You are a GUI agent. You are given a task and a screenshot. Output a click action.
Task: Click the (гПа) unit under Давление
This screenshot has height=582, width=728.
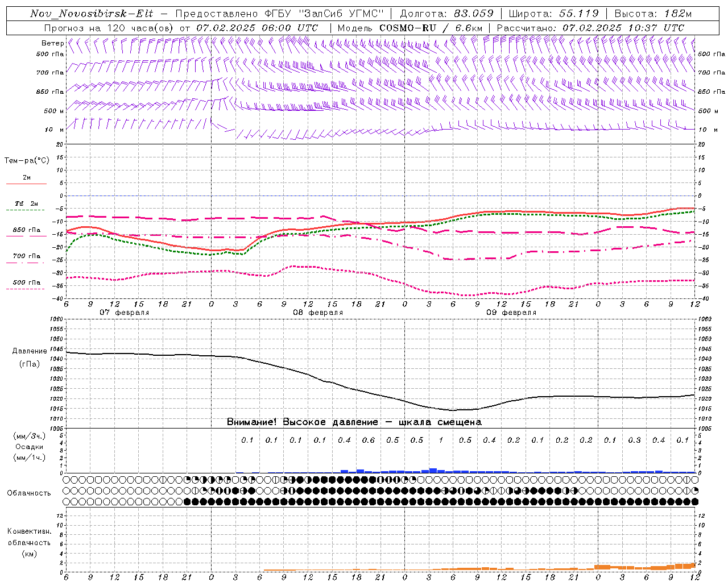point(29,364)
